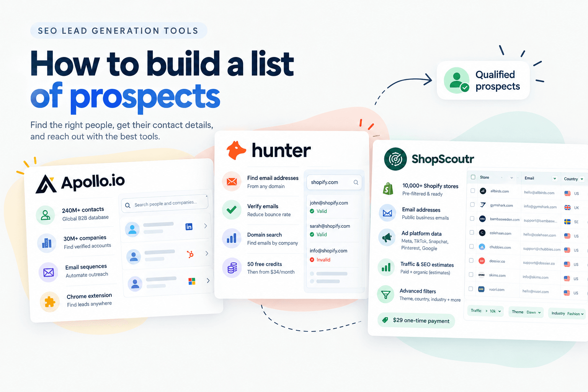Click the $29 one-time payment badge
The width and height of the screenshot is (588, 392).
416,320
